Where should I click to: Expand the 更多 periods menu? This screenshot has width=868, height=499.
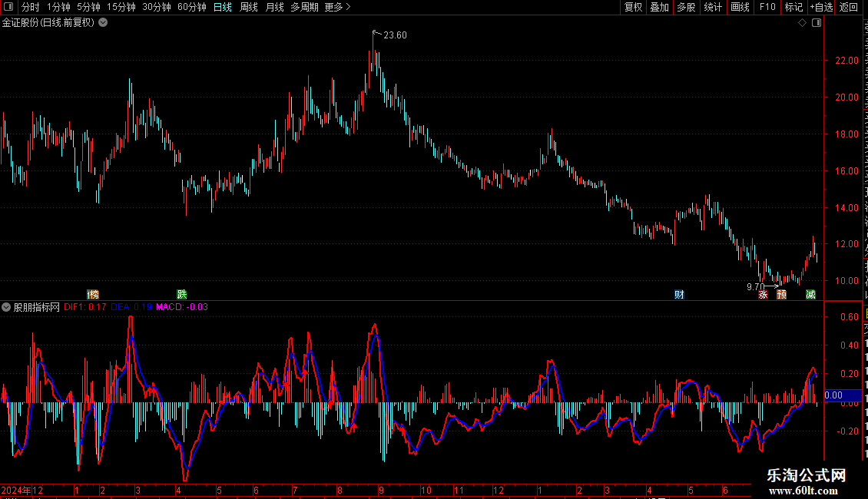point(338,7)
